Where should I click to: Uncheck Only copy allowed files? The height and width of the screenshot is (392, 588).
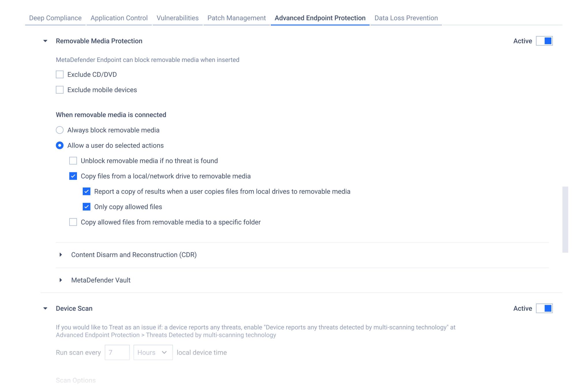[86, 207]
